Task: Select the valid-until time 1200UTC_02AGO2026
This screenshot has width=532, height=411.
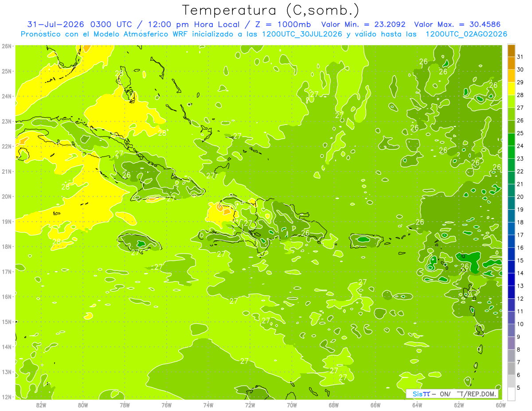Action: coord(466,34)
